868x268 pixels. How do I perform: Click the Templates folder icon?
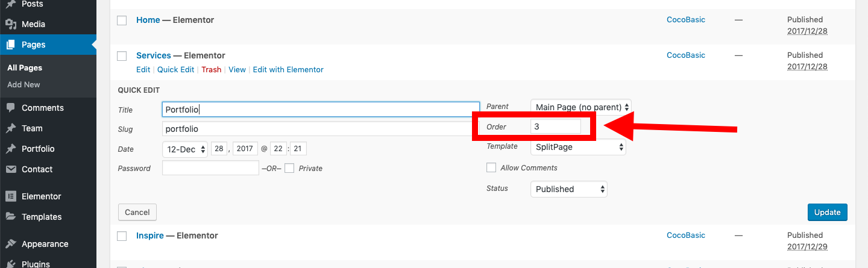[x=10, y=217]
